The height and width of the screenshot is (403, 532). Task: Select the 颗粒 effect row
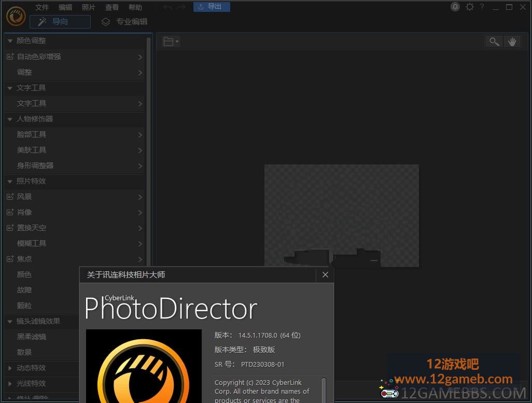tap(41, 305)
